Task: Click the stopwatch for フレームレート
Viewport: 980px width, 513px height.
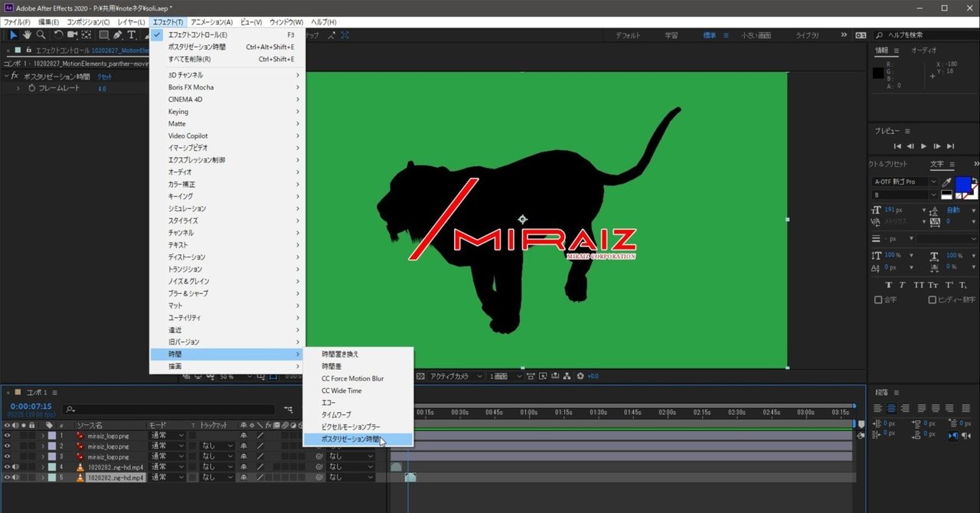Action: [31, 89]
